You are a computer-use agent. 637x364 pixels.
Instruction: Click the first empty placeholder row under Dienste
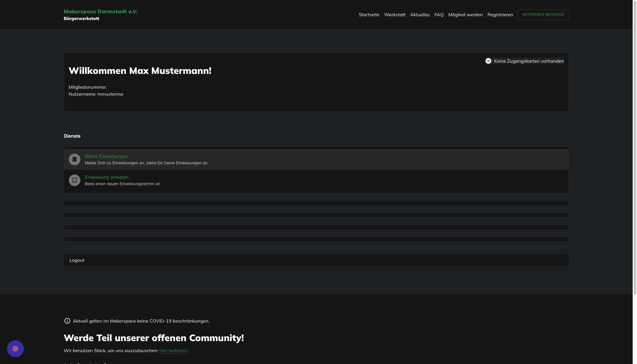click(316, 203)
